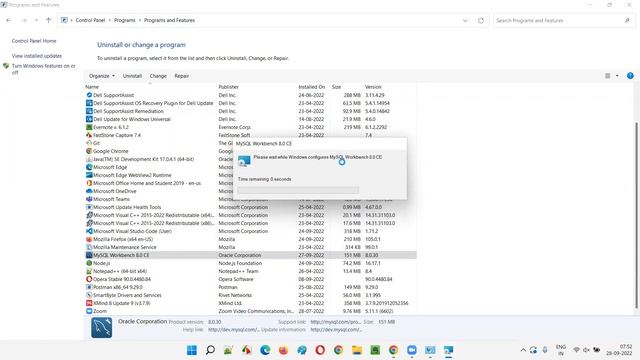Click the Dell SupportAssist program icon
Screen dimensions: 640x360
[89, 95]
